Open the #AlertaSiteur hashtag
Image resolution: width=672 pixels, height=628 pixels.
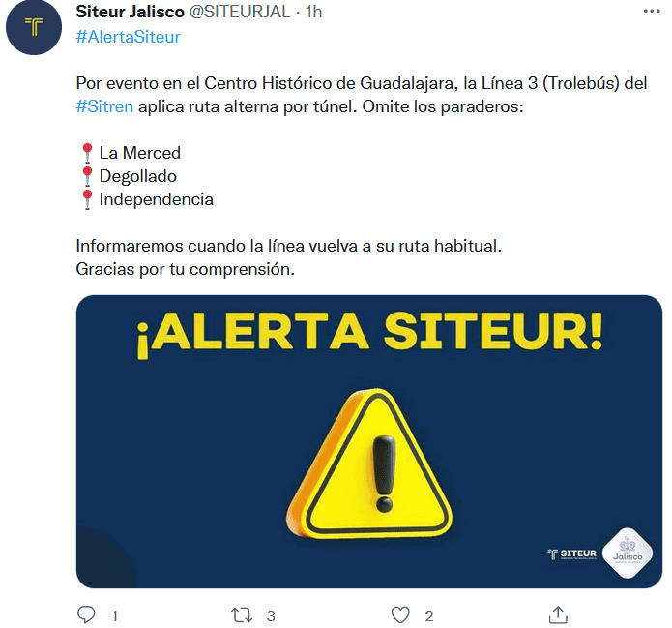[128, 37]
